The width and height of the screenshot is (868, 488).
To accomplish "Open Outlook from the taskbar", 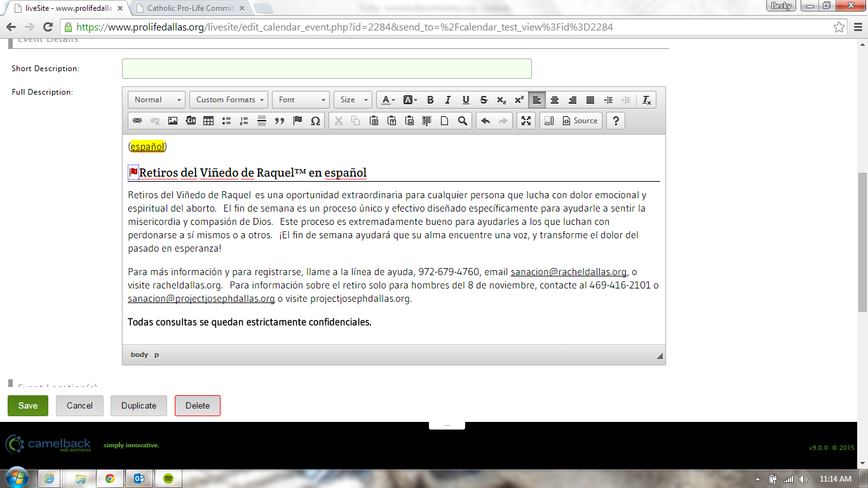I will 139,478.
